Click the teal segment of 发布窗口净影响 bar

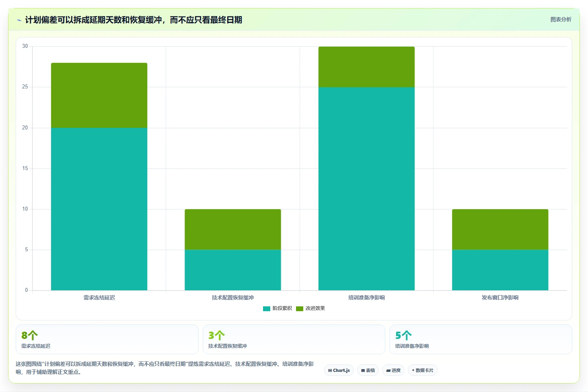pyautogui.click(x=500, y=270)
